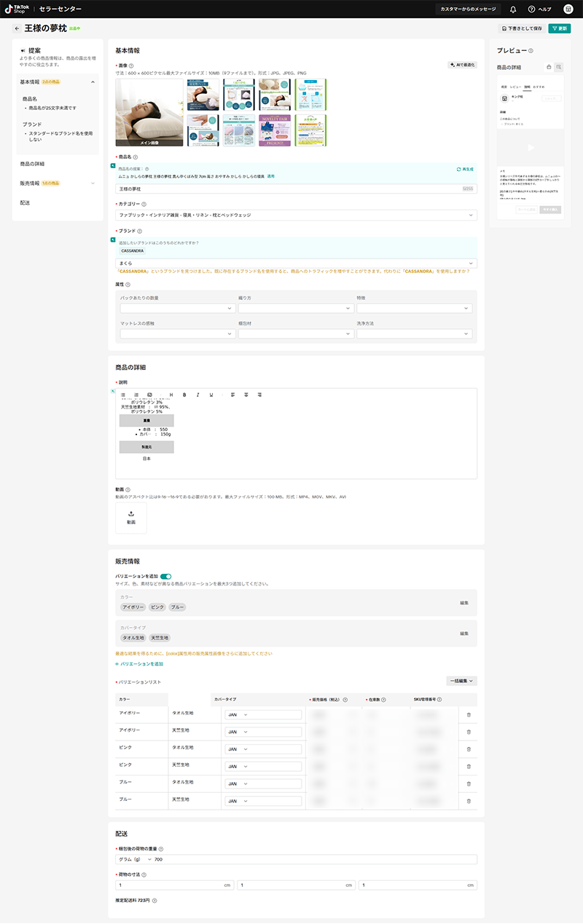Click the video upload icon box
The width and height of the screenshot is (583, 924).
pyautogui.click(x=131, y=518)
